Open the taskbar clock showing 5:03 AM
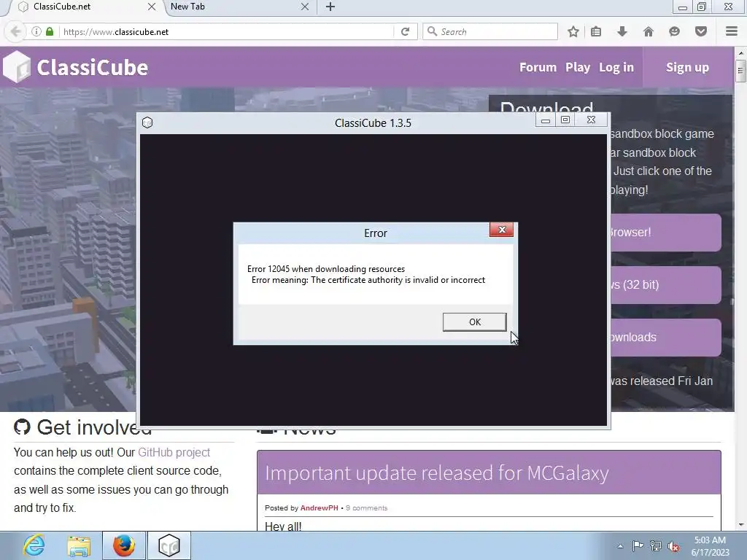This screenshot has height=560, width=747. tap(711, 546)
